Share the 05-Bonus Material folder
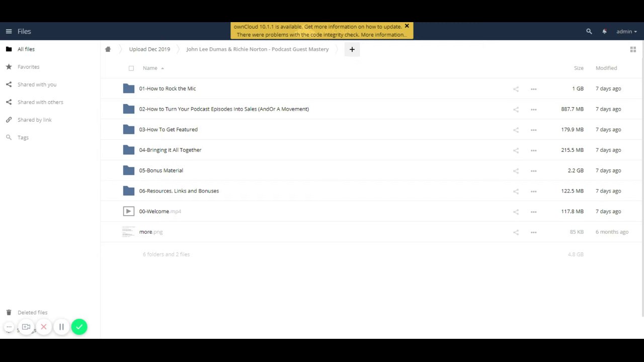This screenshot has height=362, width=644. click(x=516, y=171)
